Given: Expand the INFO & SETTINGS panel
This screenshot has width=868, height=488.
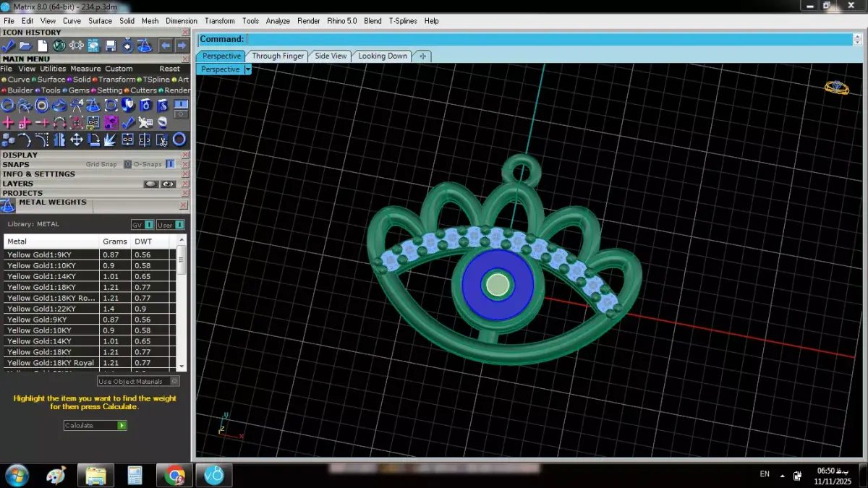Looking at the screenshot, I should pyautogui.click(x=38, y=174).
